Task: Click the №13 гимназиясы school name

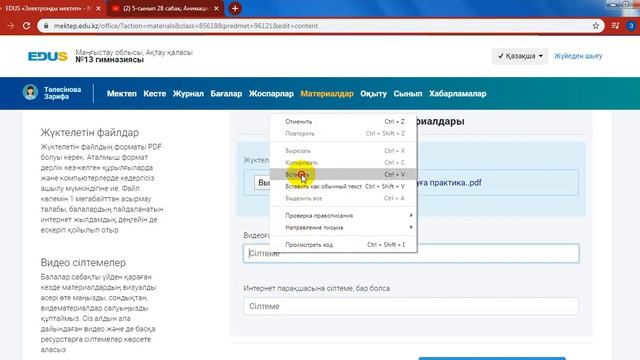Action: coord(109,60)
